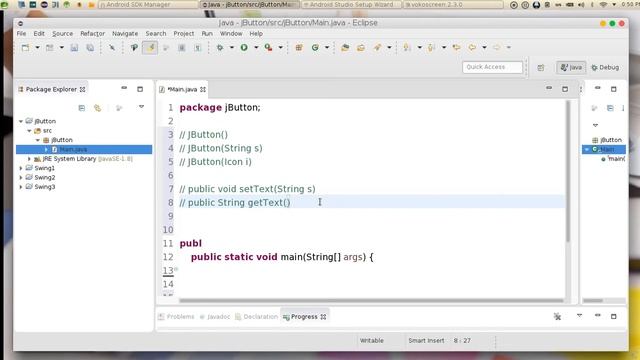Open the External Tools dropdown arrow
The image size is (640, 360).
click(x=280, y=48)
